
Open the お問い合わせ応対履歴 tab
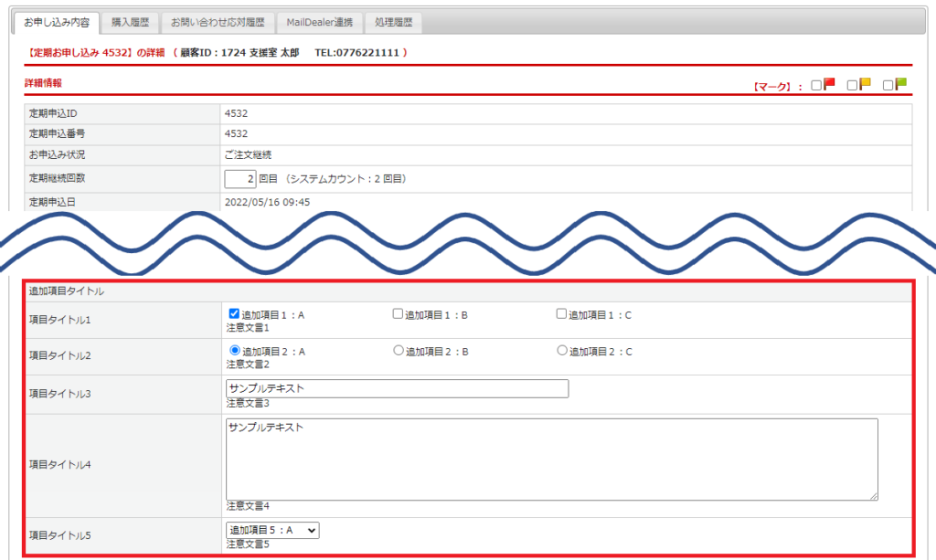[x=218, y=22]
